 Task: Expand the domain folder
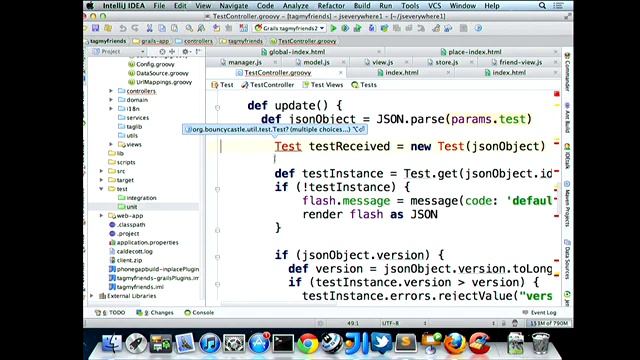coord(111,100)
